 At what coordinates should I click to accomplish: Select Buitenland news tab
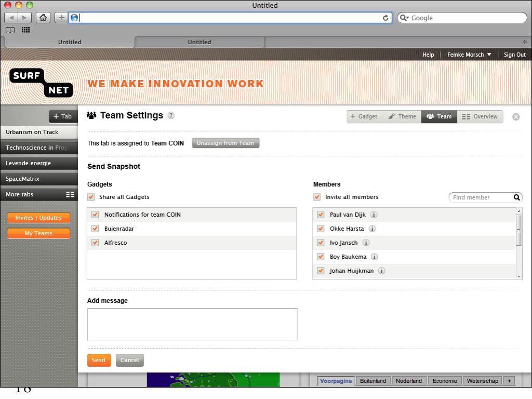pos(373,381)
